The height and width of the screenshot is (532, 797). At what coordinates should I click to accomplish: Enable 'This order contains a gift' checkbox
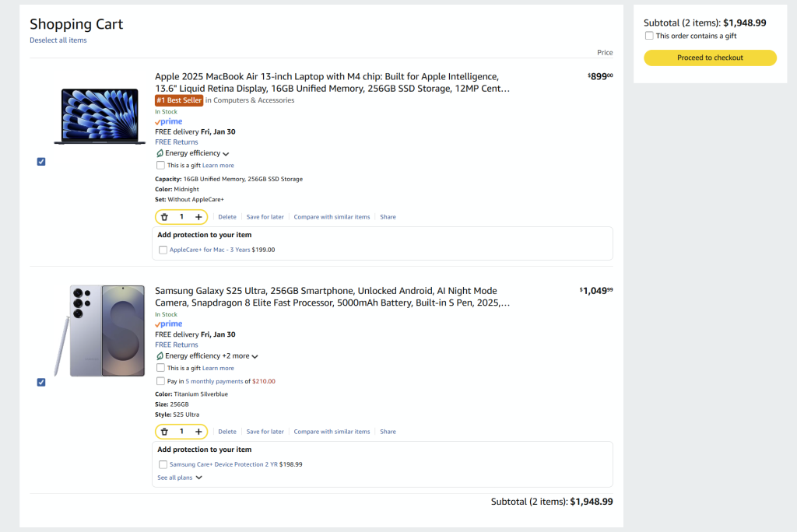click(x=649, y=36)
